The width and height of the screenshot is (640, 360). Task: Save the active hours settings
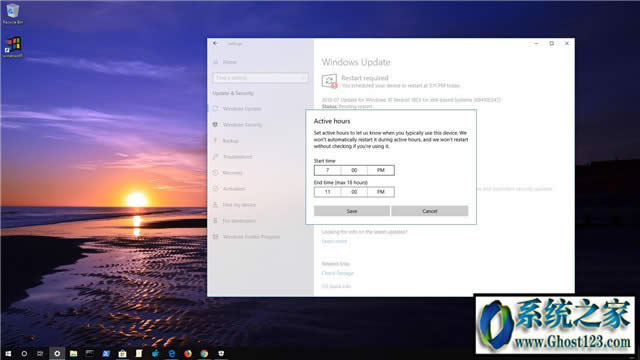click(x=351, y=211)
